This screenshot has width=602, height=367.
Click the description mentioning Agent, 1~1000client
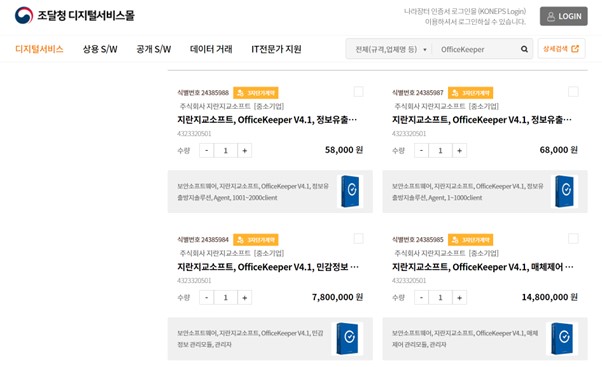click(467, 192)
